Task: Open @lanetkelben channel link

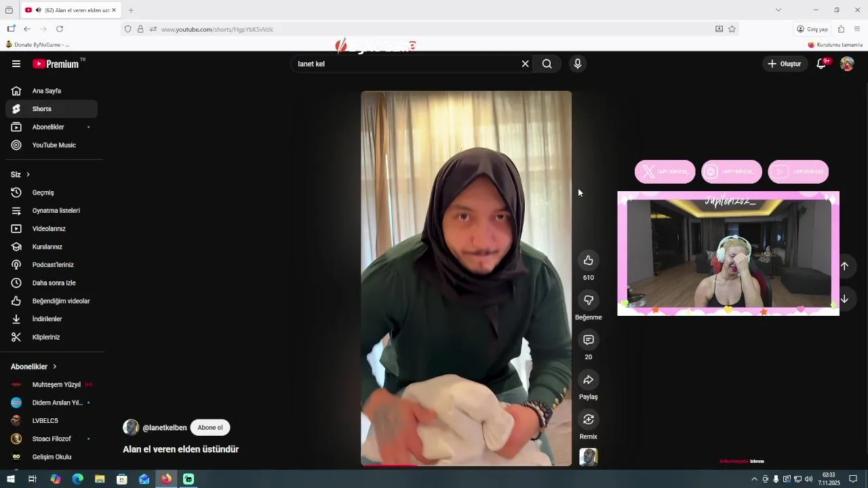Action: (x=165, y=428)
